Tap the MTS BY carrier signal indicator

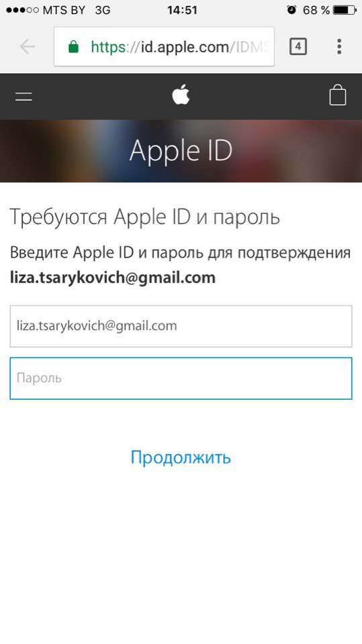[46, 10]
